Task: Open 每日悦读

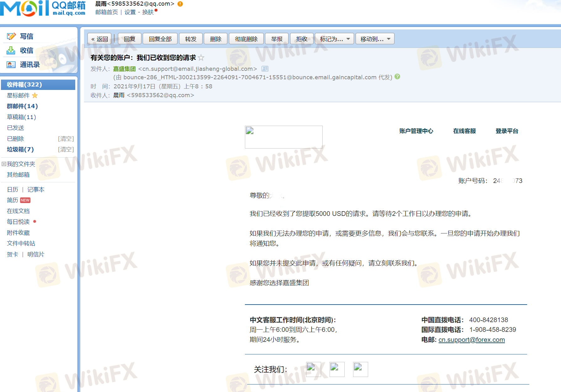Action: (18, 222)
